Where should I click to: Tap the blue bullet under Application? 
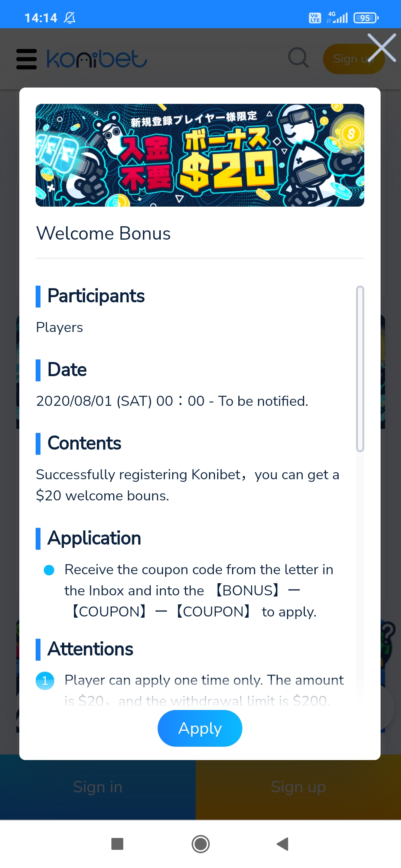click(49, 570)
